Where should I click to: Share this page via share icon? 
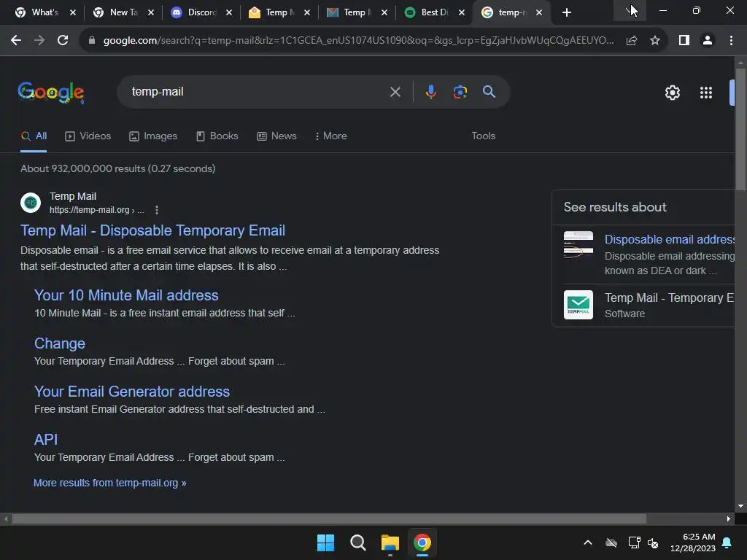click(632, 41)
